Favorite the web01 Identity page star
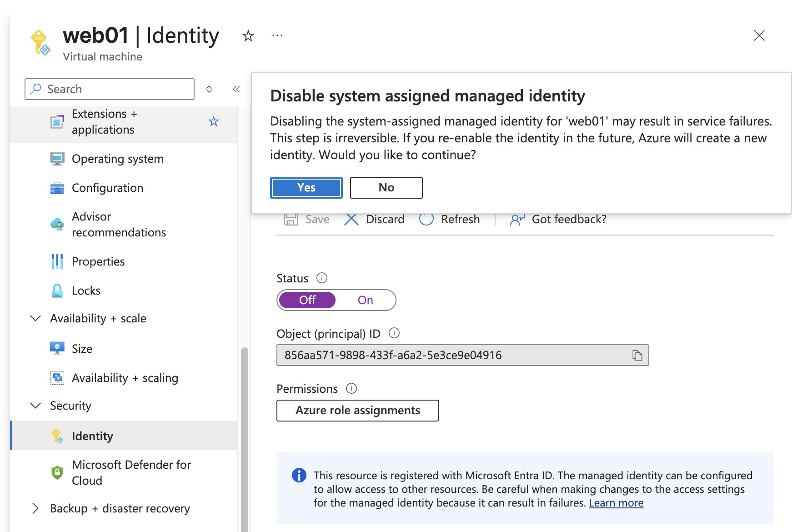792x532 pixels. pyautogui.click(x=248, y=35)
